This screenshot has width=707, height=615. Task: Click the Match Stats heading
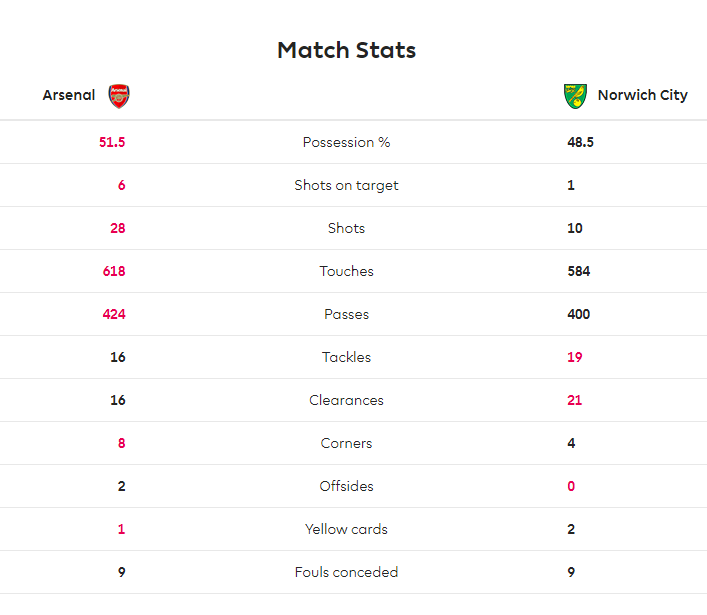(346, 50)
